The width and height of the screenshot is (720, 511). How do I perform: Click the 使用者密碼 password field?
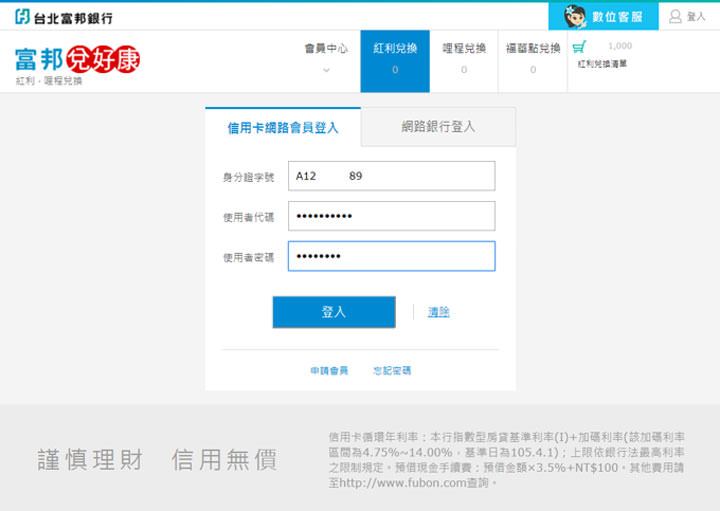click(x=391, y=257)
